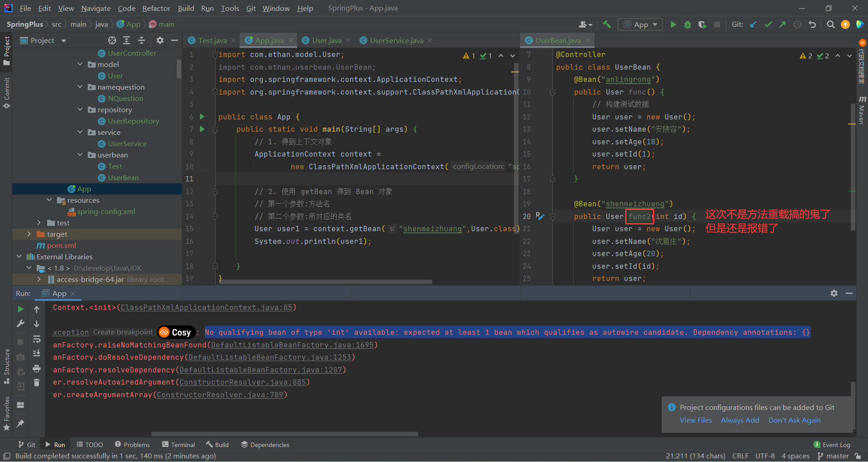Open the App run configuration dropdown
Screen dimensions: 868x462
coord(641,24)
